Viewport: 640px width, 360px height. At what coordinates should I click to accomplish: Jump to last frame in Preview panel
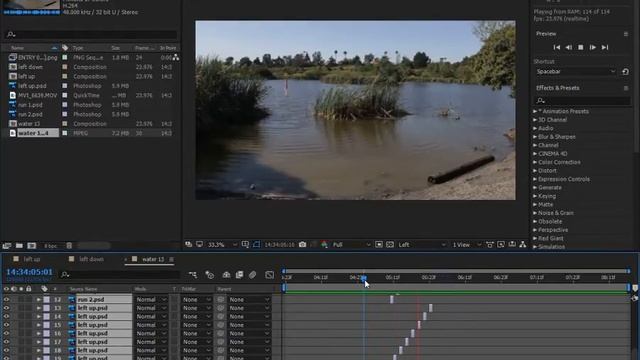tap(605, 47)
